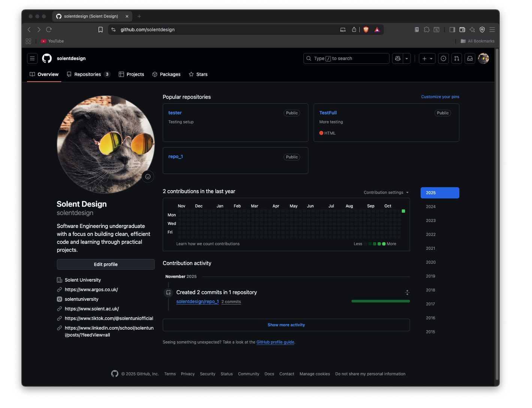This screenshot has width=532, height=408.
Task: Click the Copilot icon in header
Action: (398, 58)
